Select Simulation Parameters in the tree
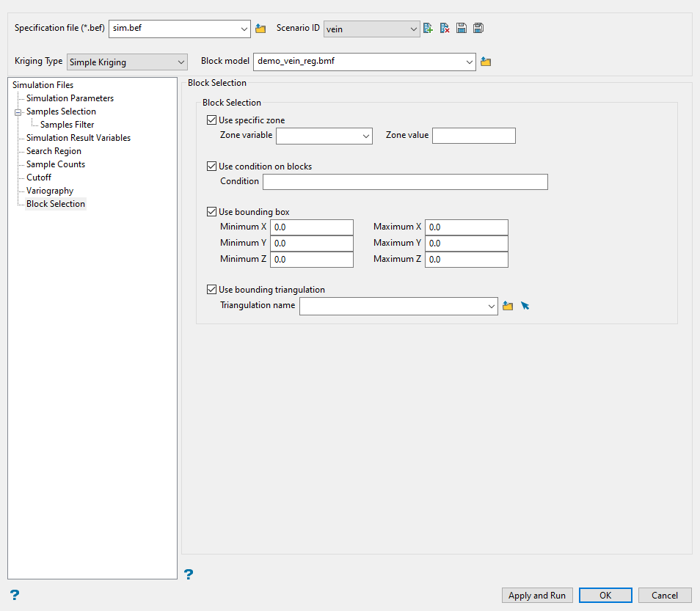The height and width of the screenshot is (611, 700). click(x=70, y=98)
